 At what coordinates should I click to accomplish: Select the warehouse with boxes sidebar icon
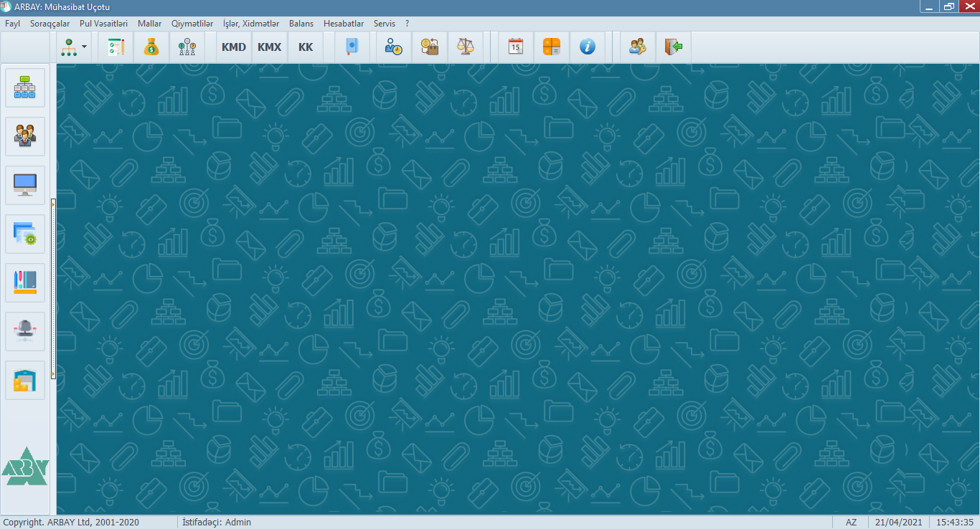coord(25,380)
